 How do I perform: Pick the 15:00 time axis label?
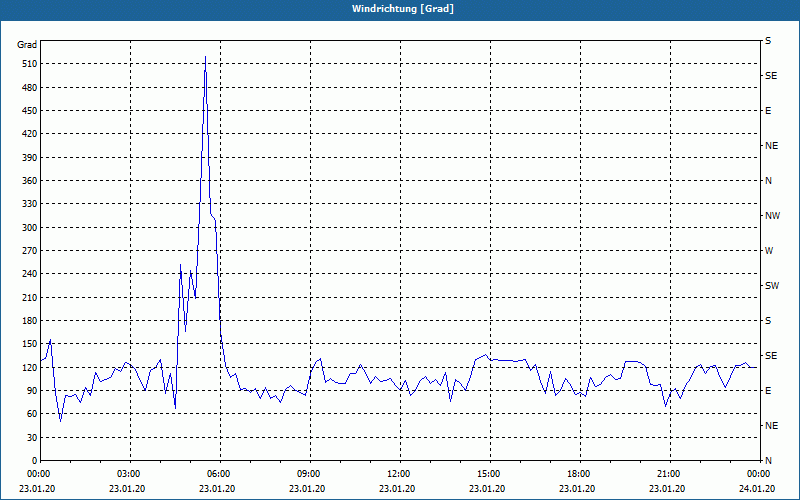(x=490, y=474)
